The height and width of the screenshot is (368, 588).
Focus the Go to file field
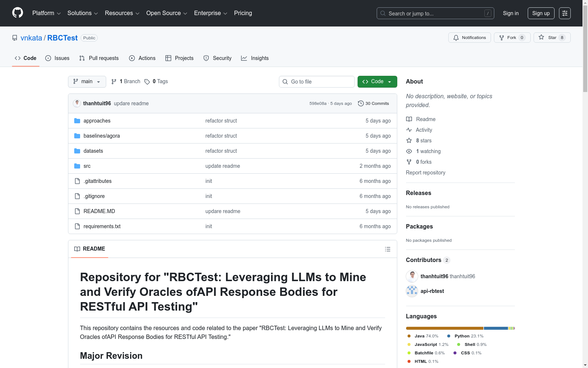click(x=317, y=82)
